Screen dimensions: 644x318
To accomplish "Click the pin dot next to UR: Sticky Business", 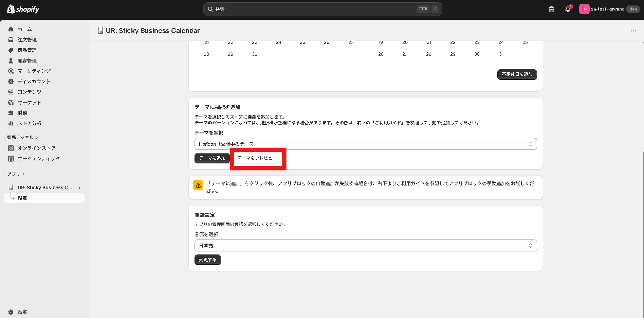I will click(80, 188).
